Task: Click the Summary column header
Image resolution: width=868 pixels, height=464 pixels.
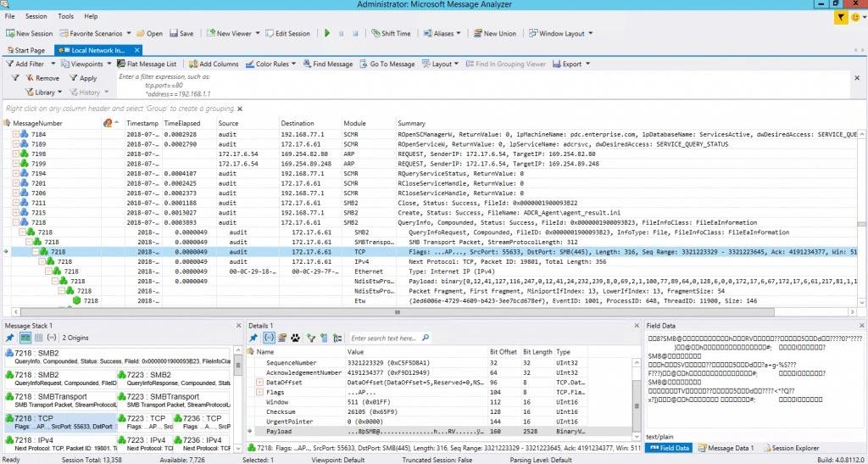Action: [x=411, y=123]
